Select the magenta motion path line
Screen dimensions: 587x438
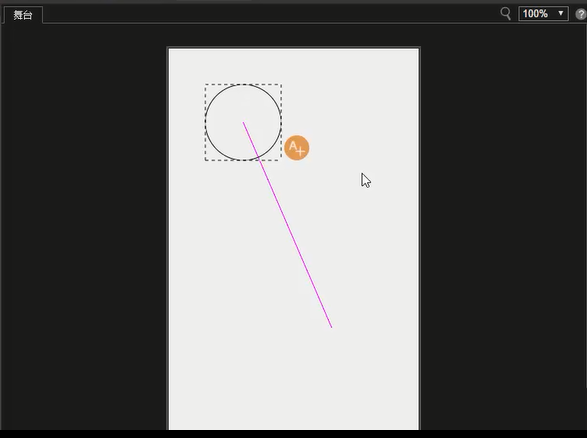click(288, 225)
